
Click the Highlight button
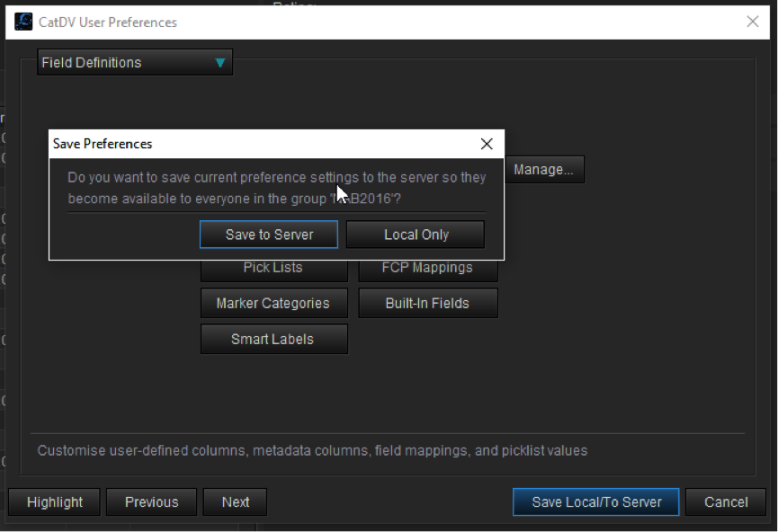[55, 501]
